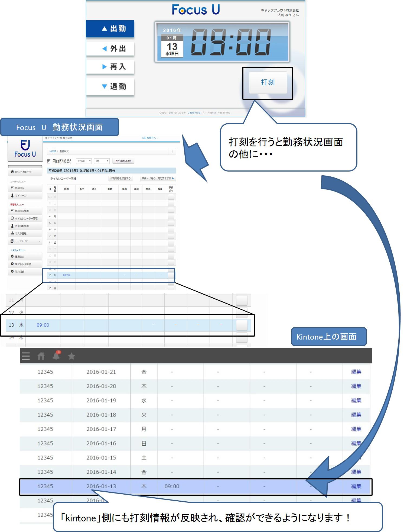Click the memo box for day 7 木
The width and height of the screenshot is (404, 532).
(171, 236)
